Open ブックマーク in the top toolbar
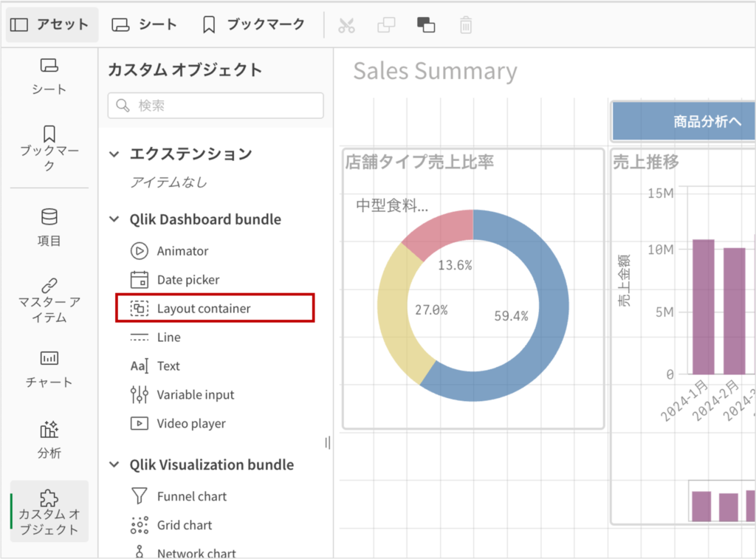756x559 pixels. [x=253, y=24]
